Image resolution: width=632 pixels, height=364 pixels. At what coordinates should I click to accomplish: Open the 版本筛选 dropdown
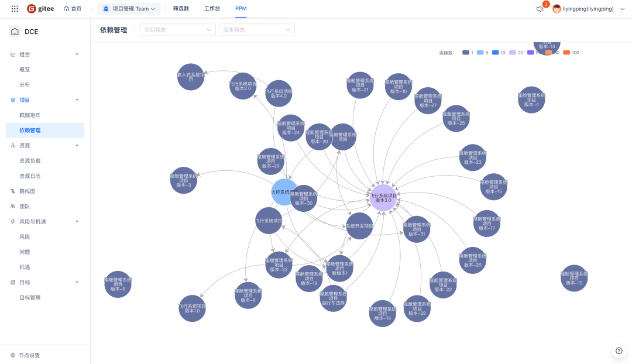click(257, 30)
